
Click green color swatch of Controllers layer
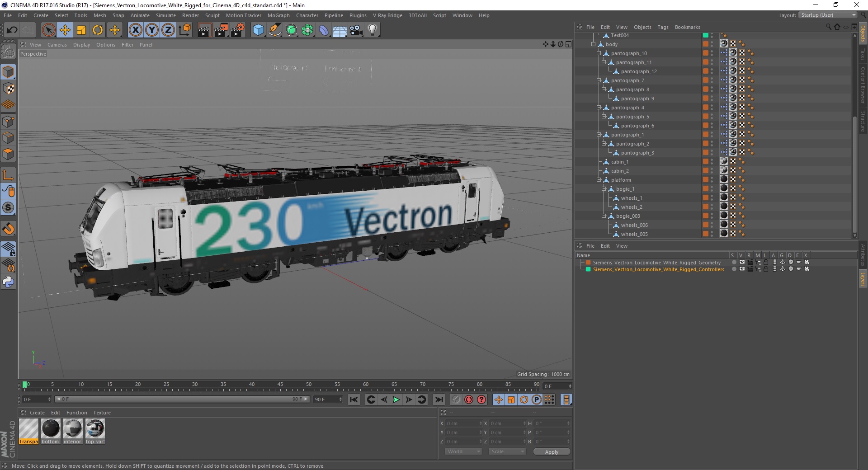tap(588, 269)
